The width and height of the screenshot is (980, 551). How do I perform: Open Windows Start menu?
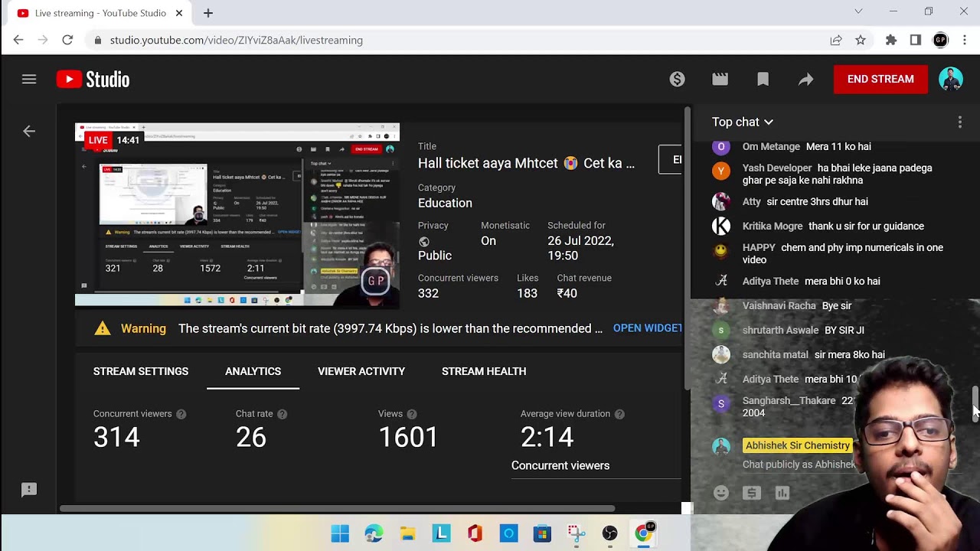point(340,533)
